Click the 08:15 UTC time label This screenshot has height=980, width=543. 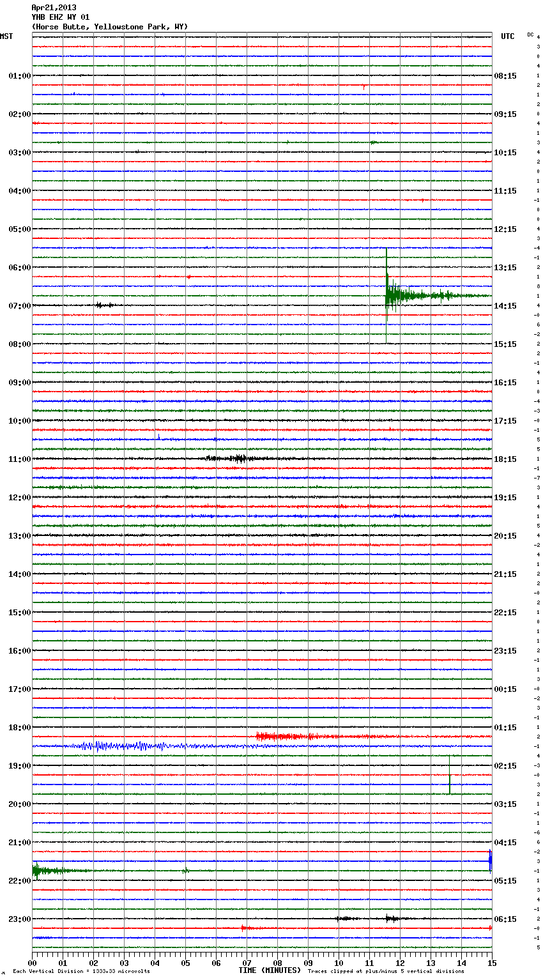click(505, 76)
